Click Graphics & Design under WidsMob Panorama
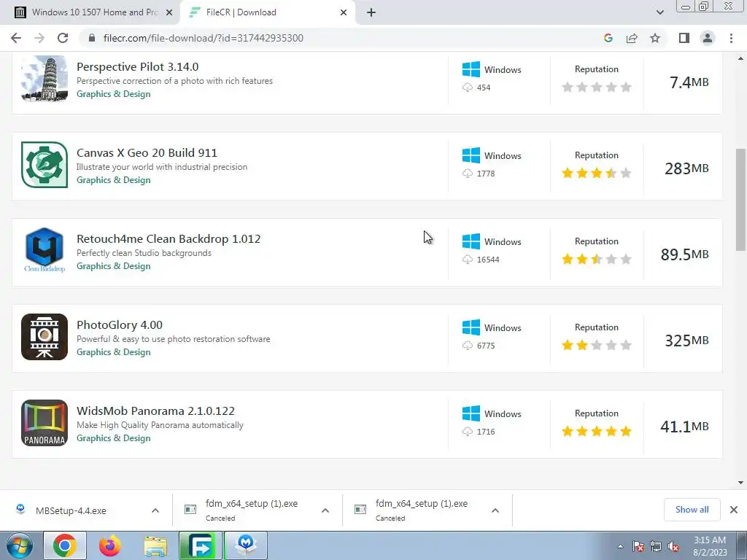This screenshot has width=747, height=560. [x=113, y=438]
